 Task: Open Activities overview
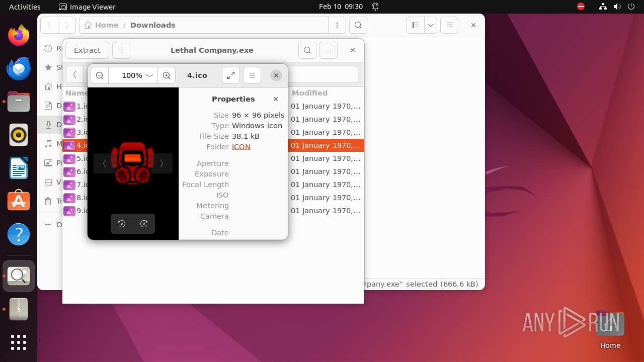point(25,7)
